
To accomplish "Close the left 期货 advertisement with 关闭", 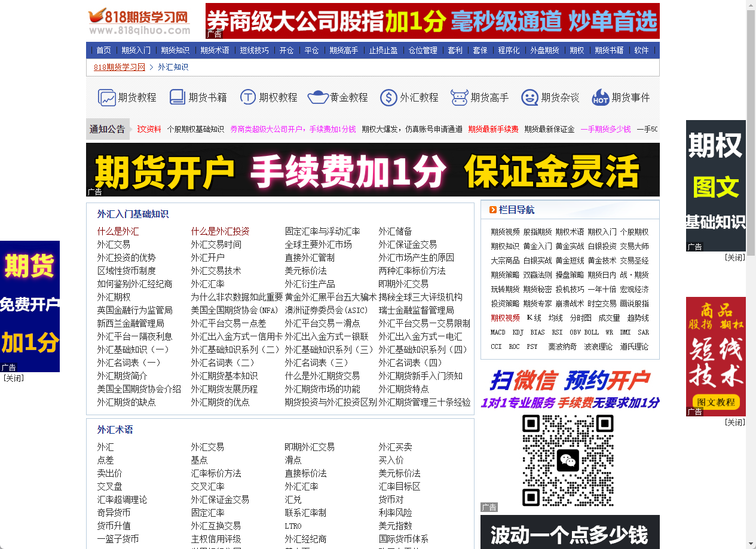I will point(14,378).
